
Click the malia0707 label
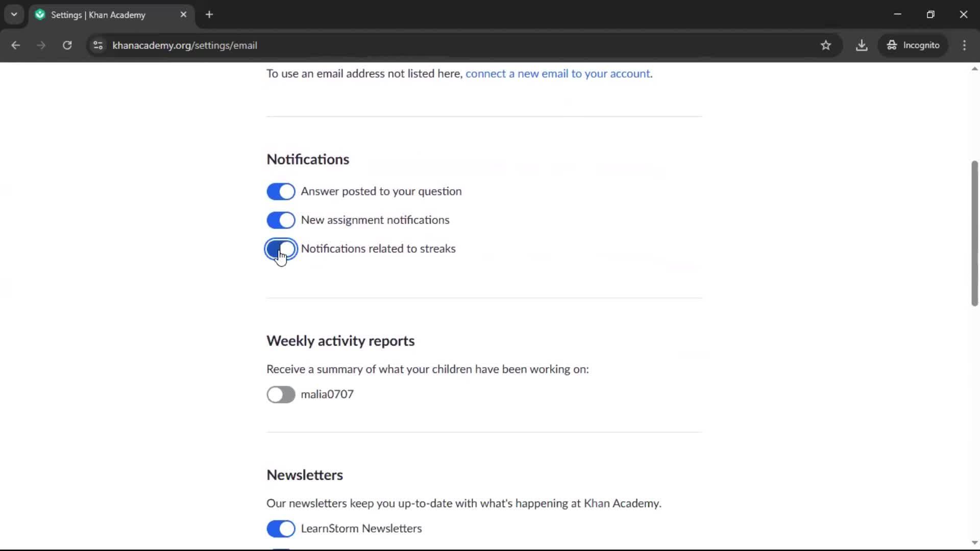coord(327,394)
